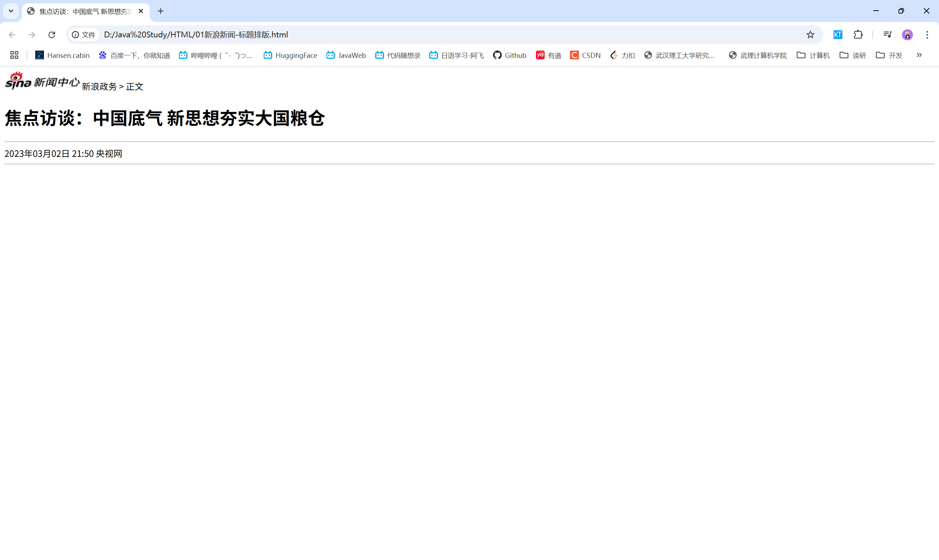Open the bookmarks apps grid icon

pos(14,55)
